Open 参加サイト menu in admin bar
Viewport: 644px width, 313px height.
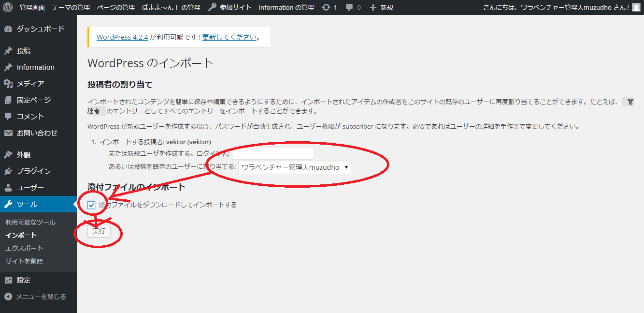click(x=235, y=8)
